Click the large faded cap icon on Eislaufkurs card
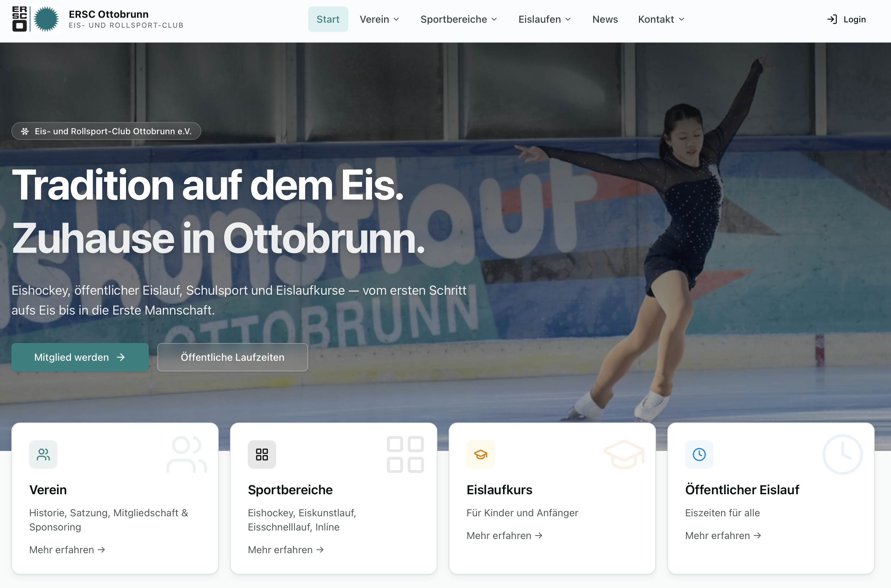Viewport: 891px width, 588px height. (x=624, y=454)
